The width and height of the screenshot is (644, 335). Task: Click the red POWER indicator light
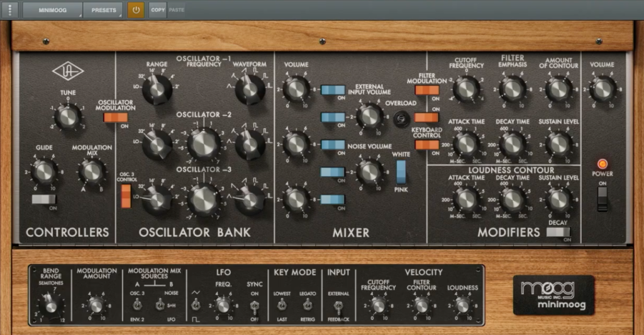(x=602, y=164)
